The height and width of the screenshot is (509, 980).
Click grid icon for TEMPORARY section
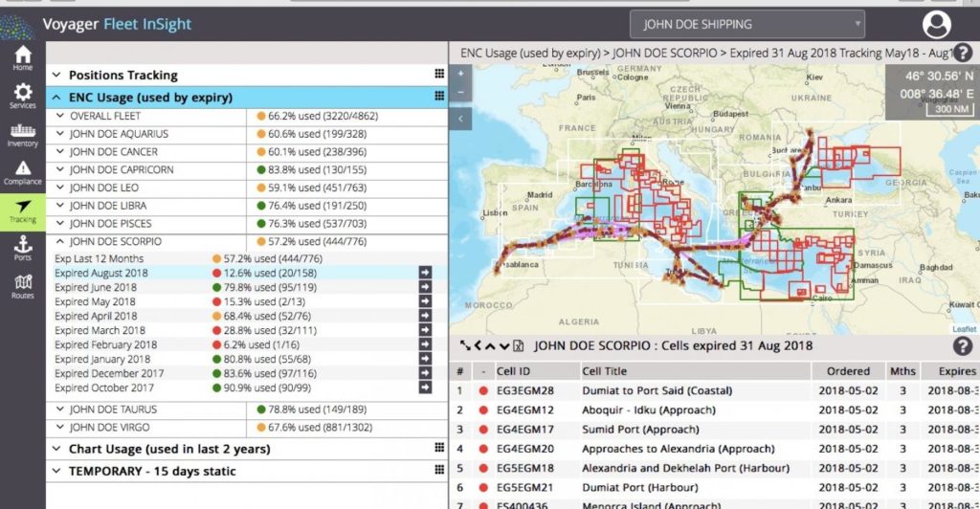439,470
